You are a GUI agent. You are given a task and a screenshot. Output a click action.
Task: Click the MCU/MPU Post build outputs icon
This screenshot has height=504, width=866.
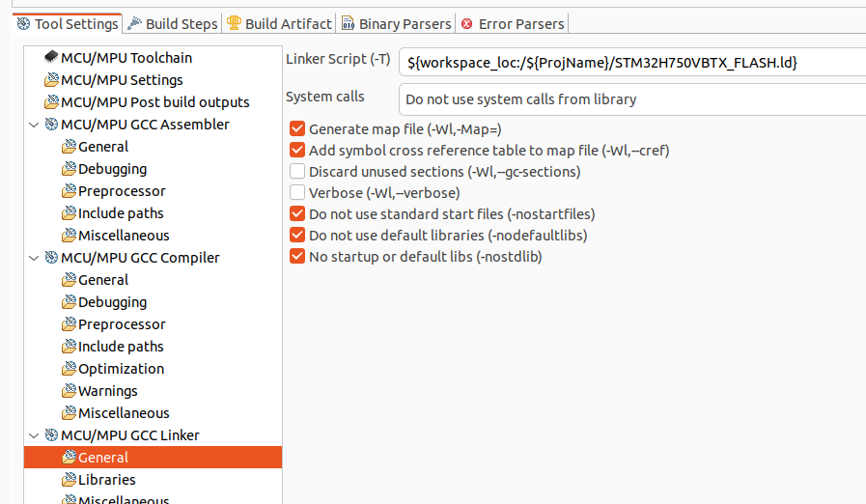pyautogui.click(x=51, y=102)
